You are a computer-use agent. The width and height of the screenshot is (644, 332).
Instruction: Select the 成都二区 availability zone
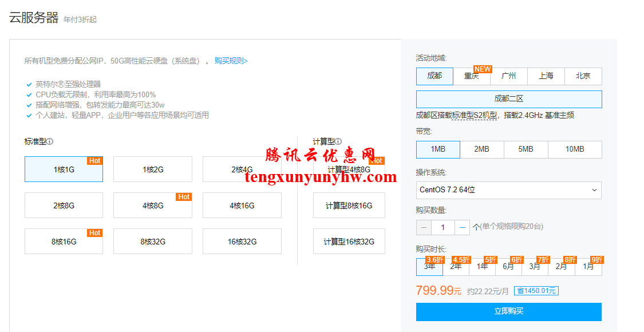point(509,99)
